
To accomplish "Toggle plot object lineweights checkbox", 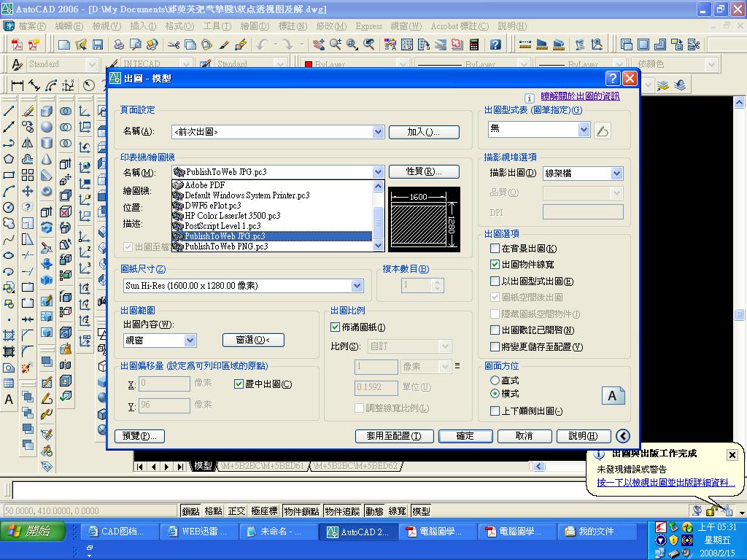I will pos(495,264).
